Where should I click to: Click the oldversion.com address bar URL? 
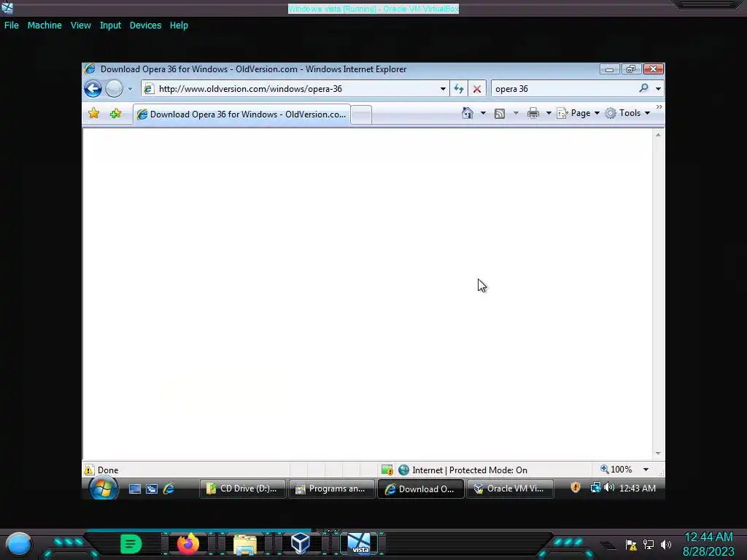[250, 89]
